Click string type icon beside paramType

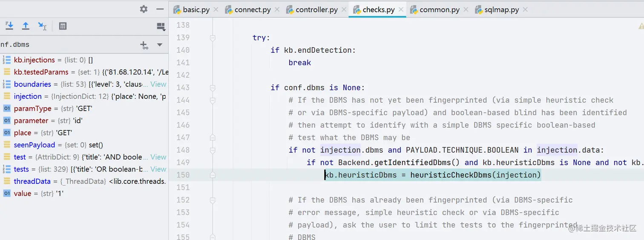click(6, 109)
